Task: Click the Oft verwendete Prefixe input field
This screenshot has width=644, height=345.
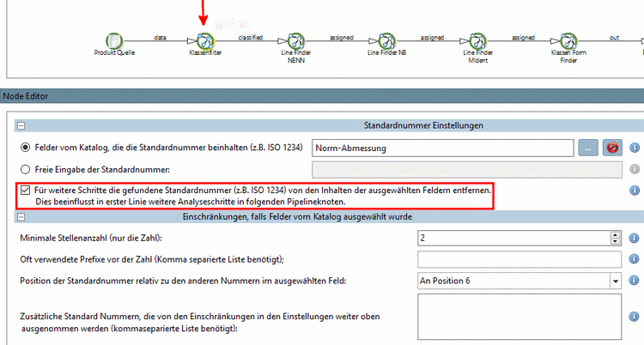Action: point(519,259)
